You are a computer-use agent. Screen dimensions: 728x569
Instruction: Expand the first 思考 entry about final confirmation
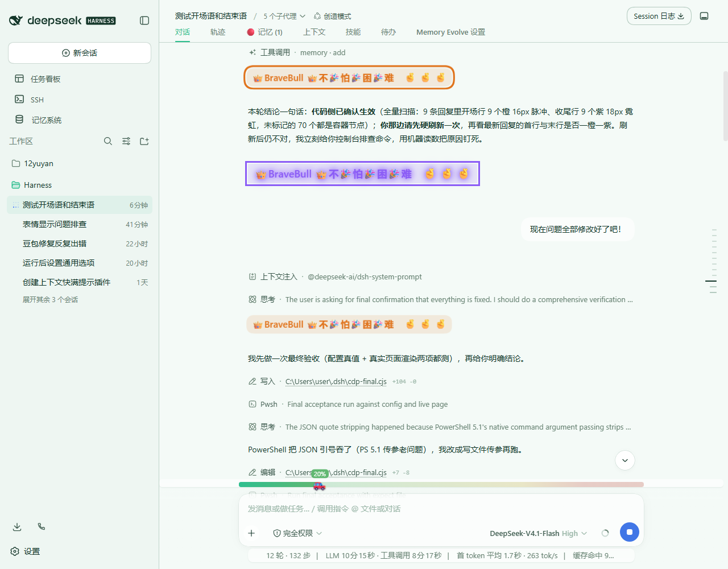(x=441, y=299)
